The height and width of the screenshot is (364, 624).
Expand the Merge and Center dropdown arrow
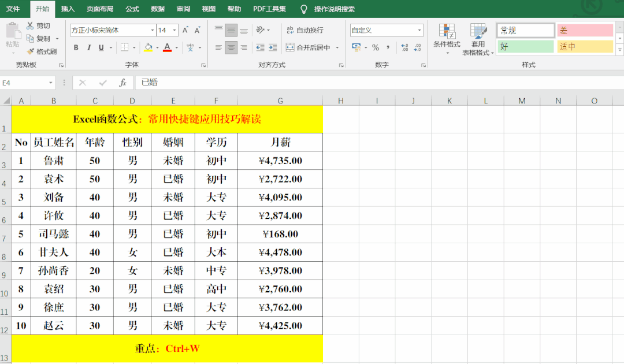pos(337,48)
